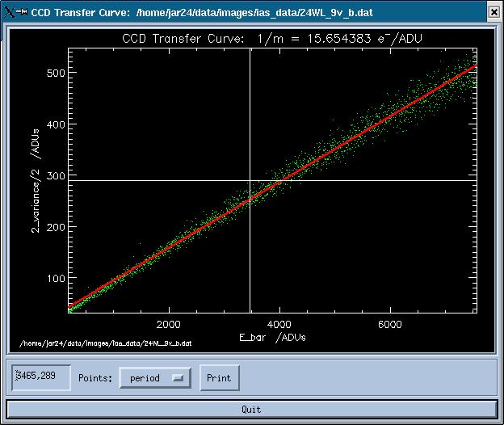Click the coordinate field showing 3465,289

click(41, 377)
